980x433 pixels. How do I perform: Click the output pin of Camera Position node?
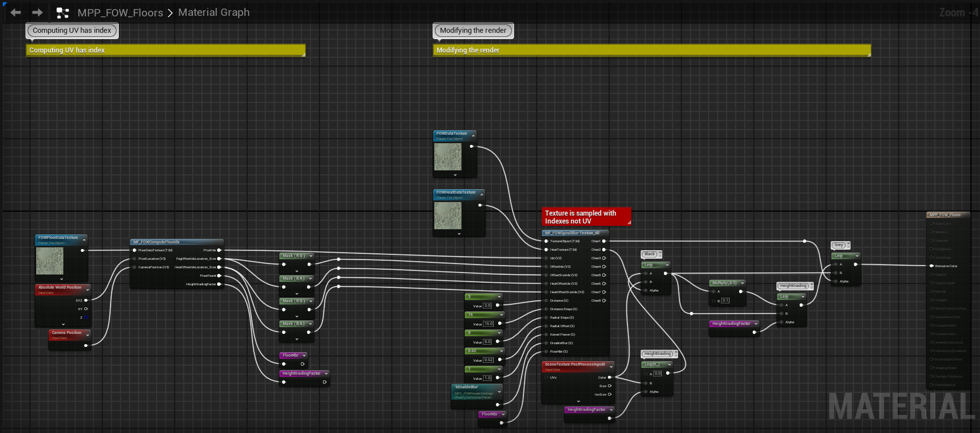point(86,345)
